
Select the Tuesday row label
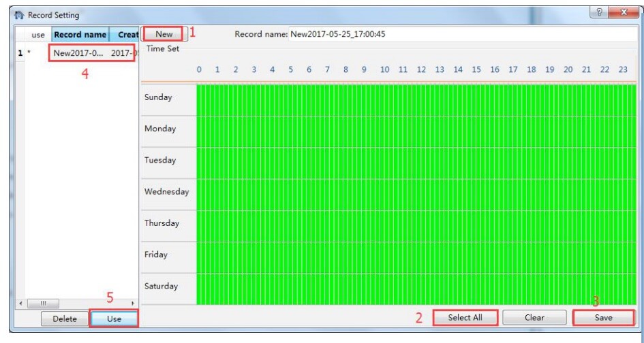160,160
